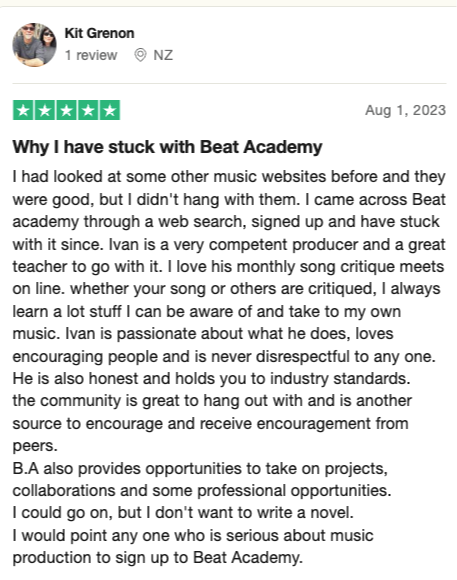Image resolution: width=457 pixels, height=580 pixels.
Task: Open 'Why I have stuck with Beat Academy' title
Action: tap(168, 147)
